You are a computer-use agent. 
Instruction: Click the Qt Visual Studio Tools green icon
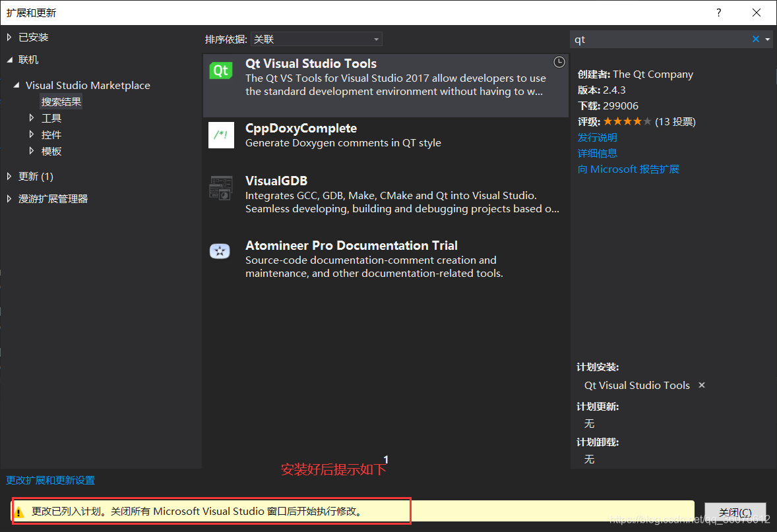click(221, 71)
